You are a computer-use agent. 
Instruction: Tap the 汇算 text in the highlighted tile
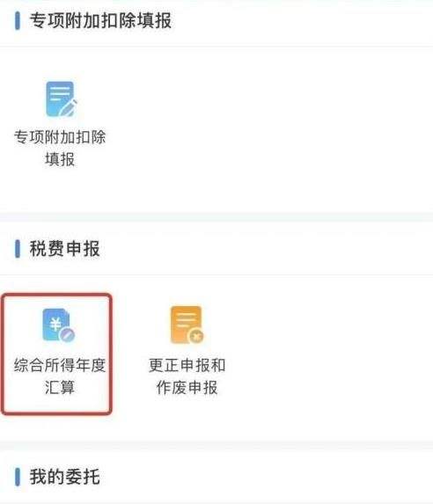point(60,387)
